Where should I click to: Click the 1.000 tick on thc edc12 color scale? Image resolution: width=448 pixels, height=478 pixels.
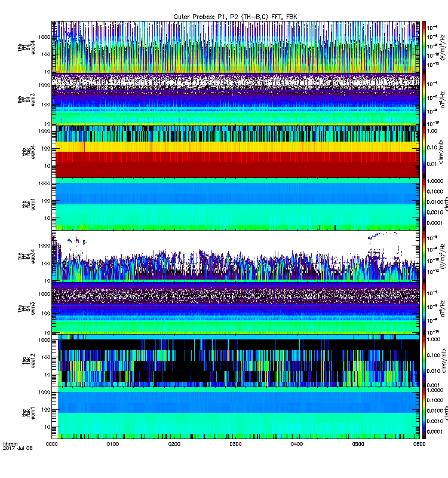point(434,339)
